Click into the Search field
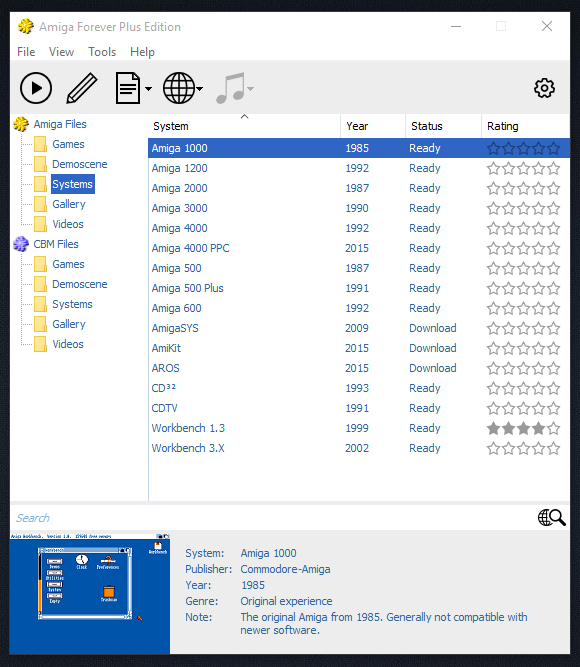 point(272,518)
